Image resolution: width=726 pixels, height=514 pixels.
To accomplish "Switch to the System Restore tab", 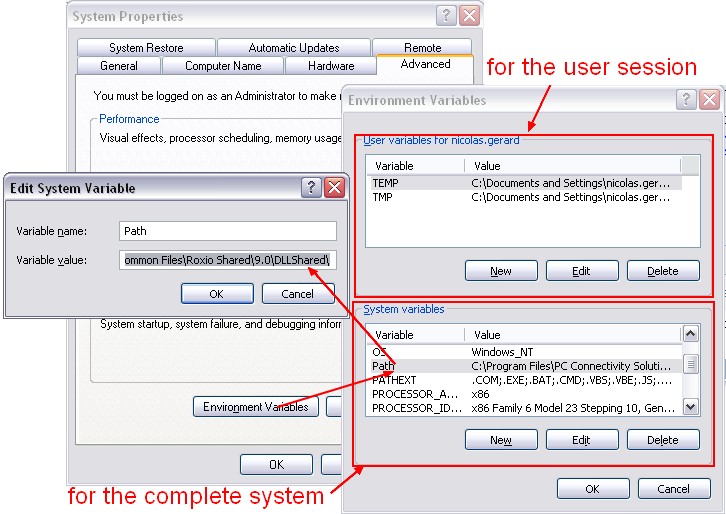I will 146,48.
